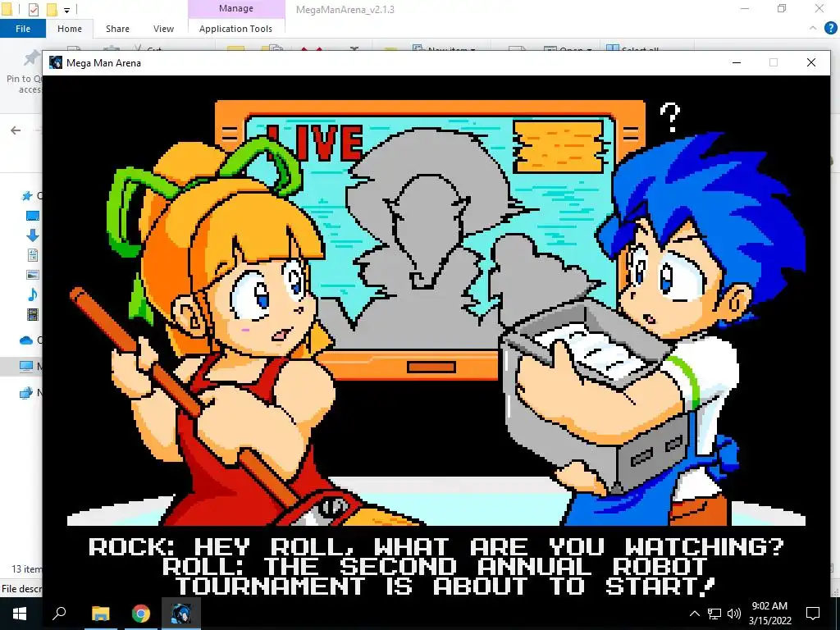Switch to the Home ribbon tab
This screenshot has width=840, height=630.
70,29
